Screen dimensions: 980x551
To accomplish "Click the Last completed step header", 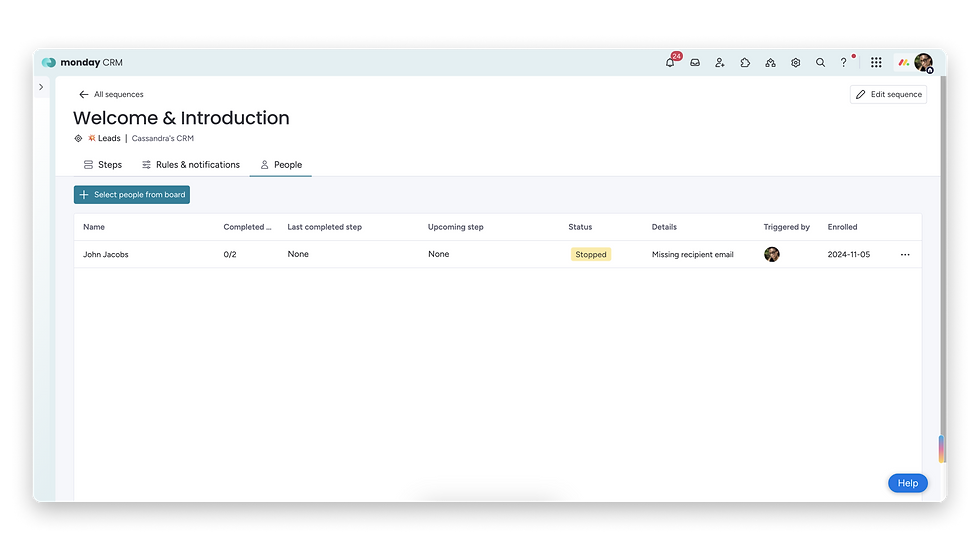I will click(324, 227).
